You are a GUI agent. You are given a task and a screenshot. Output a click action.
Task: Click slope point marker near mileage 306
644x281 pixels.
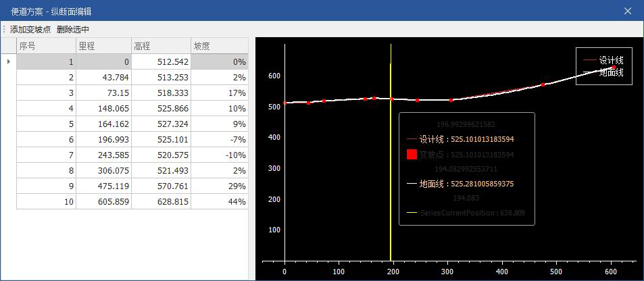click(x=451, y=100)
